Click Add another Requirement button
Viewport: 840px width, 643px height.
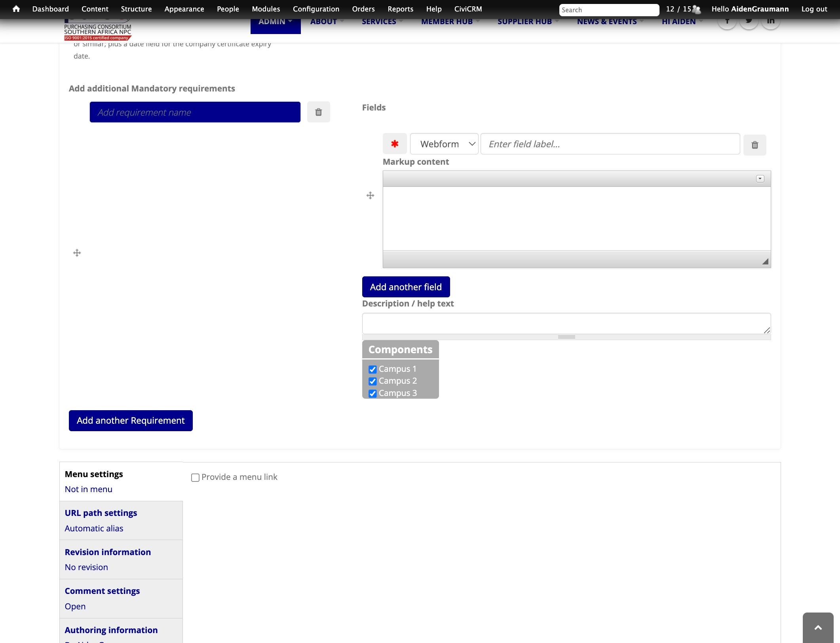click(131, 420)
